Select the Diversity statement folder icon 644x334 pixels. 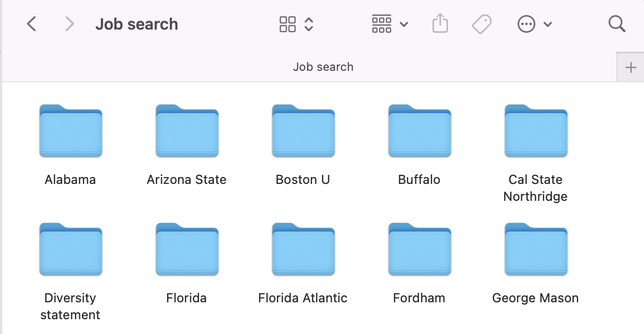71,249
